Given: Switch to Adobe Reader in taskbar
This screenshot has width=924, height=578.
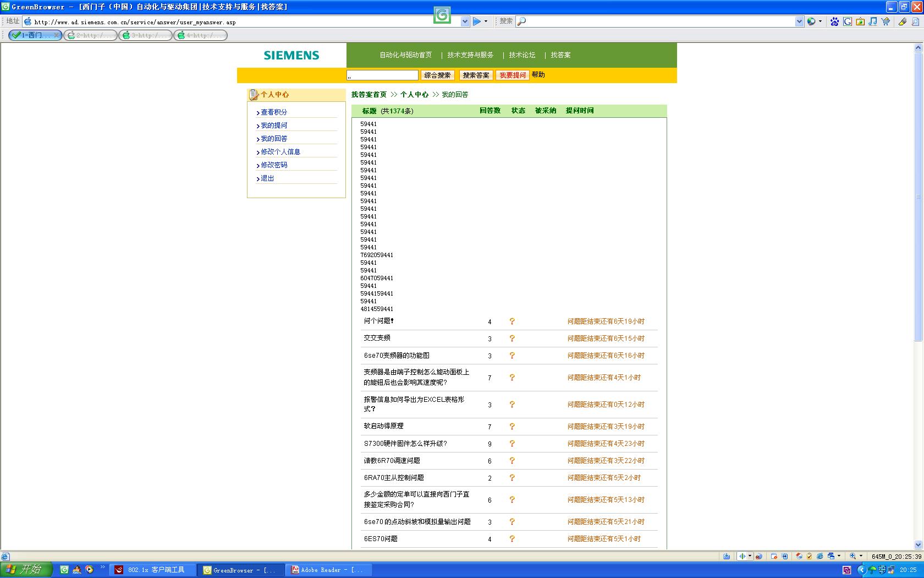Looking at the screenshot, I should [329, 570].
